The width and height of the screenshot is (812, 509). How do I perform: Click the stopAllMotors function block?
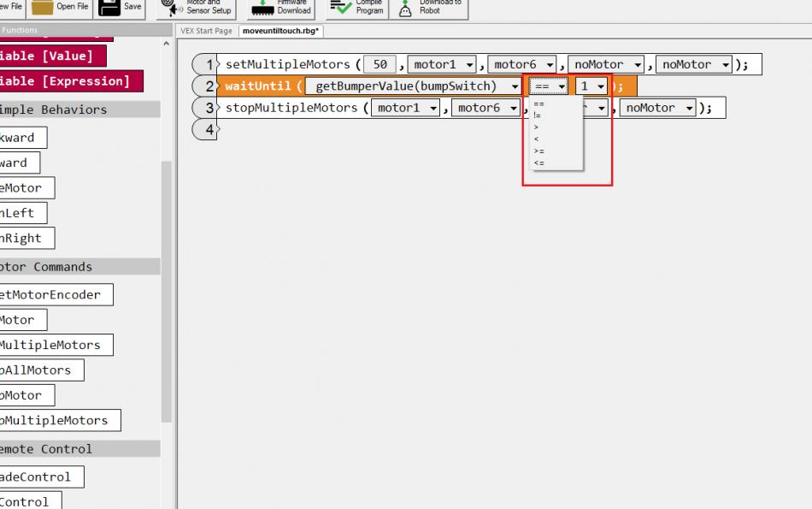point(42,370)
